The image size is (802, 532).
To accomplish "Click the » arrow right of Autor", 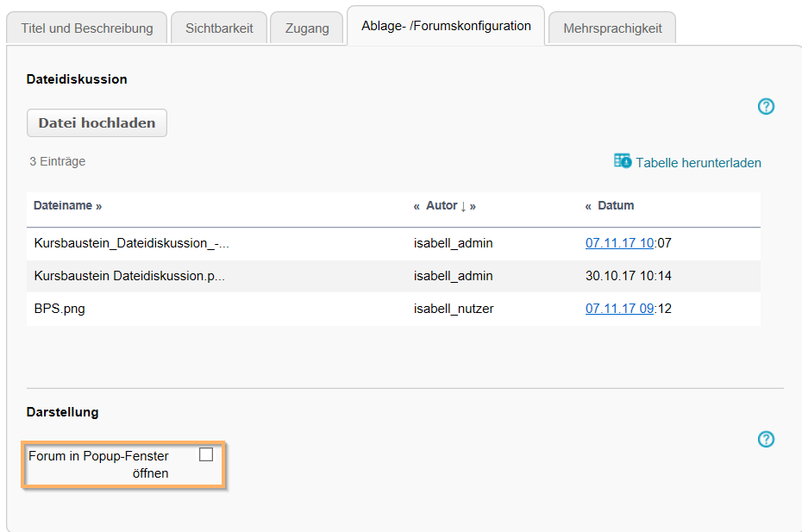I will coord(473,205).
